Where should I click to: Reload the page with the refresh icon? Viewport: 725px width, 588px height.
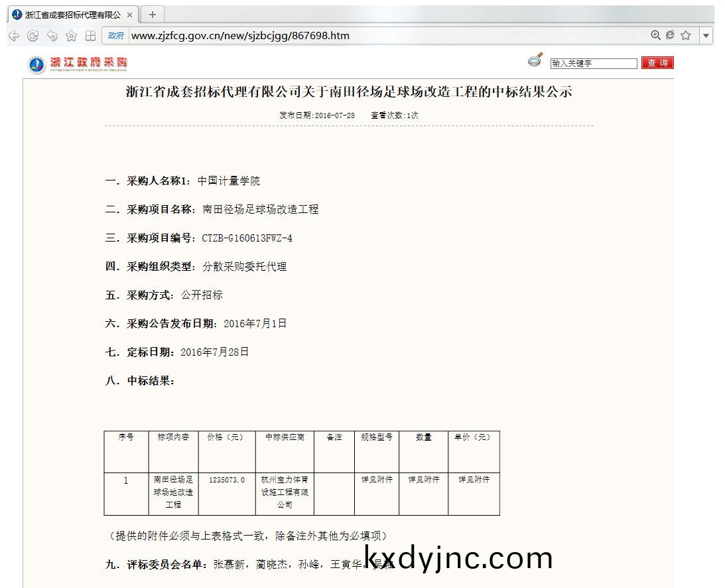[33, 36]
